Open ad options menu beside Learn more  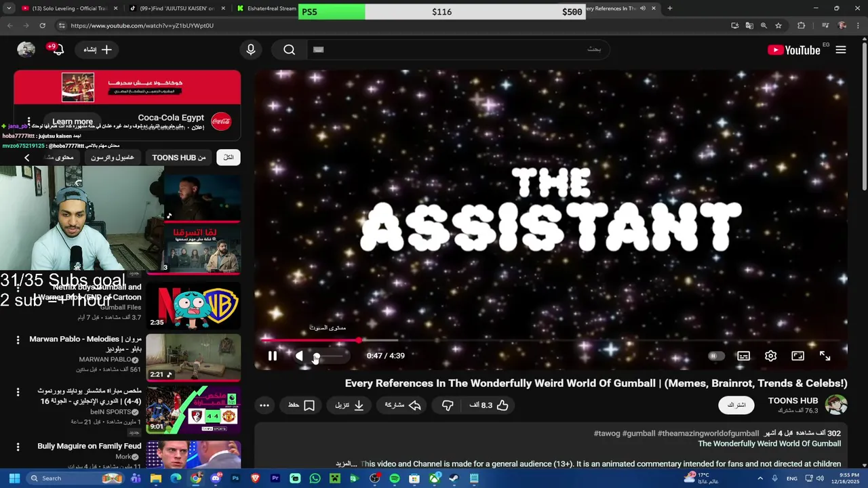[28, 122]
